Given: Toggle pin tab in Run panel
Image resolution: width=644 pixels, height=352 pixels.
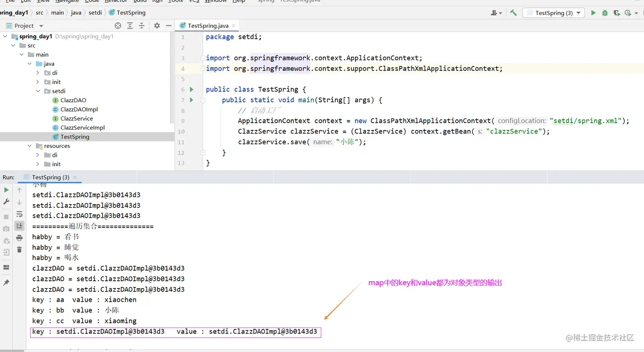Looking at the screenshot, I should point(6,283).
